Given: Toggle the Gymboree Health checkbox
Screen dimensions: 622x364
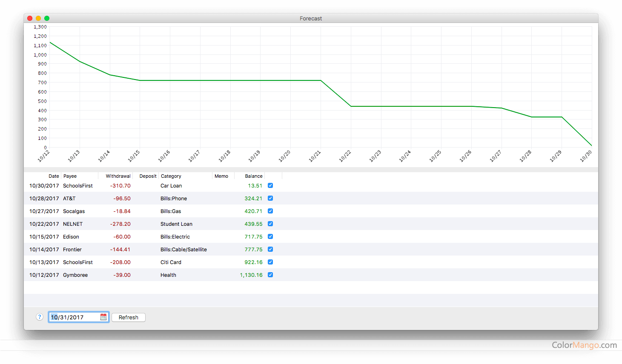Looking at the screenshot, I should pos(270,275).
